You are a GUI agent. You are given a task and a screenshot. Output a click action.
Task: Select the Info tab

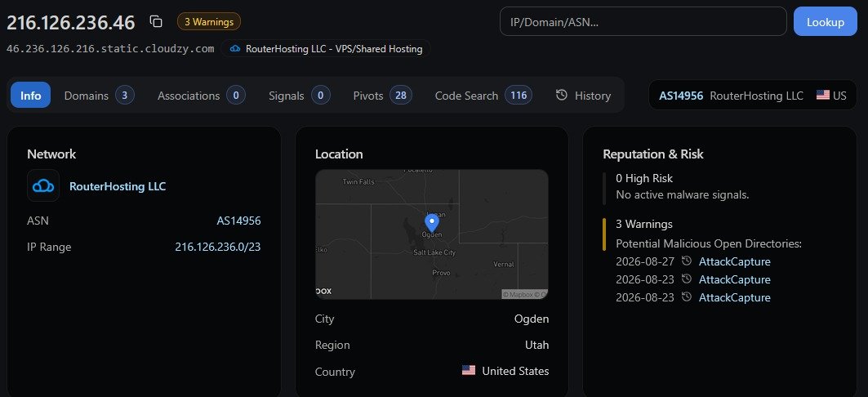tap(30, 96)
